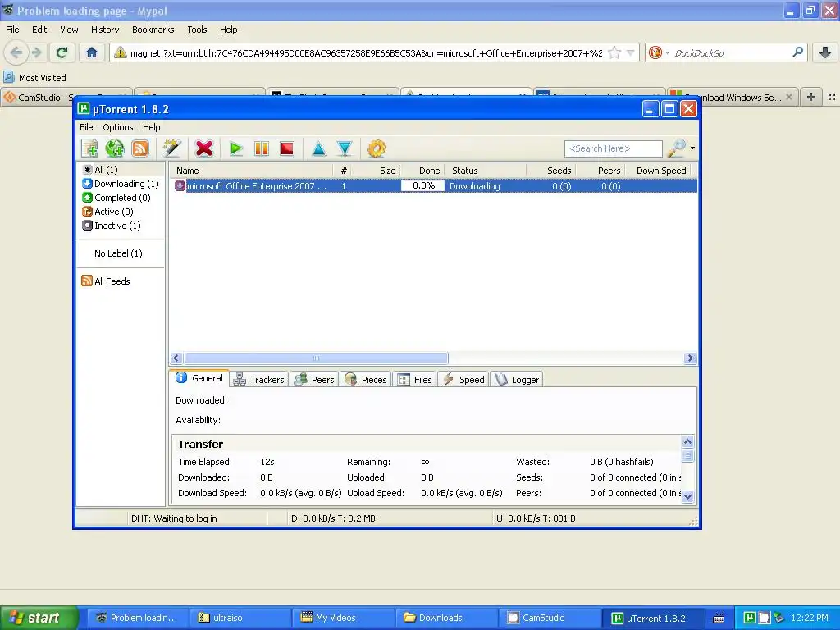Open Mypal Bookmarks menu

pos(153,30)
